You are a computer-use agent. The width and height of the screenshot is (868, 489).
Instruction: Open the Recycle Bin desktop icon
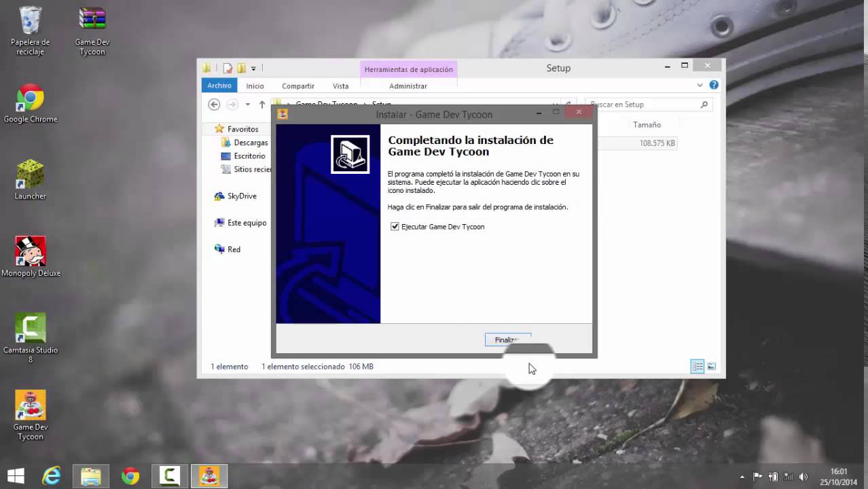[x=31, y=31]
